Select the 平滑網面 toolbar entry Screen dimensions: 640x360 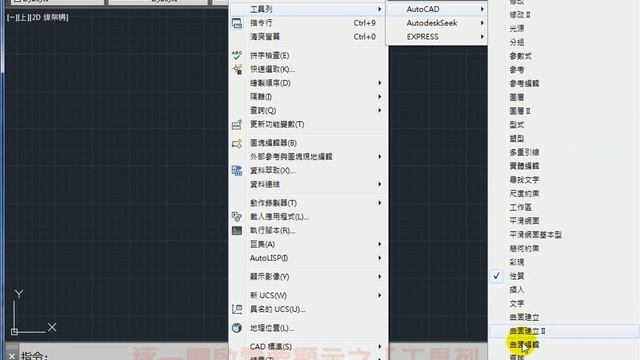coord(524,221)
